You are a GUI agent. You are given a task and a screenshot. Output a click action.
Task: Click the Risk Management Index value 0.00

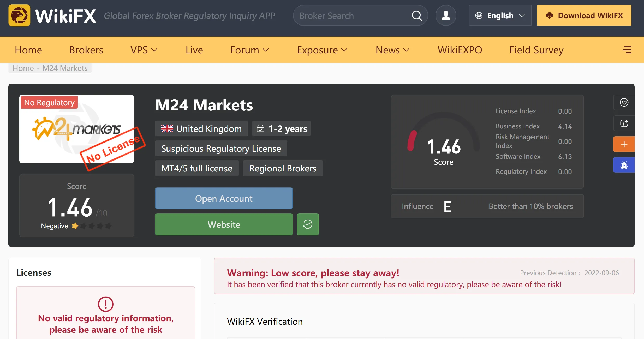pyautogui.click(x=565, y=141)
